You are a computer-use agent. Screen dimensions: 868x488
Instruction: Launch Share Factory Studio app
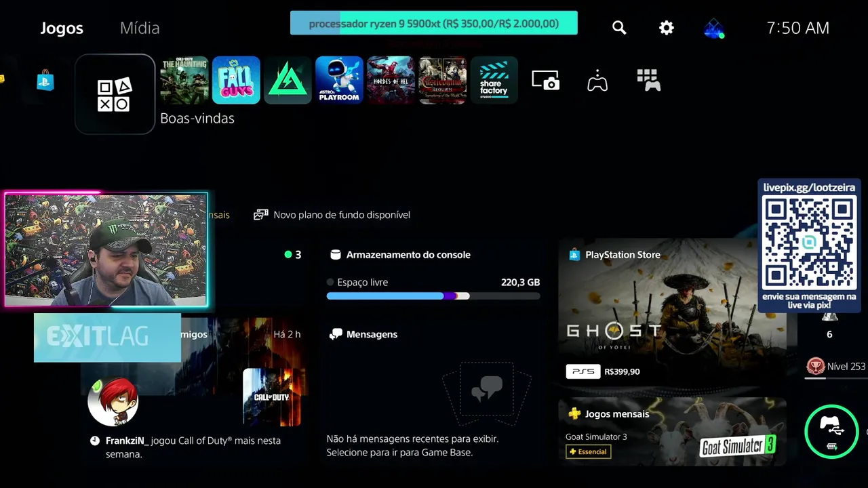coord(494,80)
